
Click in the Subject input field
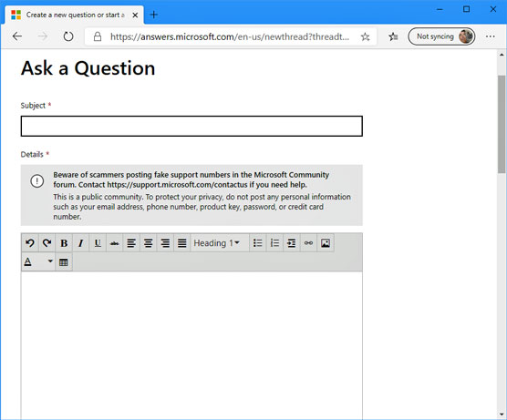tap(191, 126)
